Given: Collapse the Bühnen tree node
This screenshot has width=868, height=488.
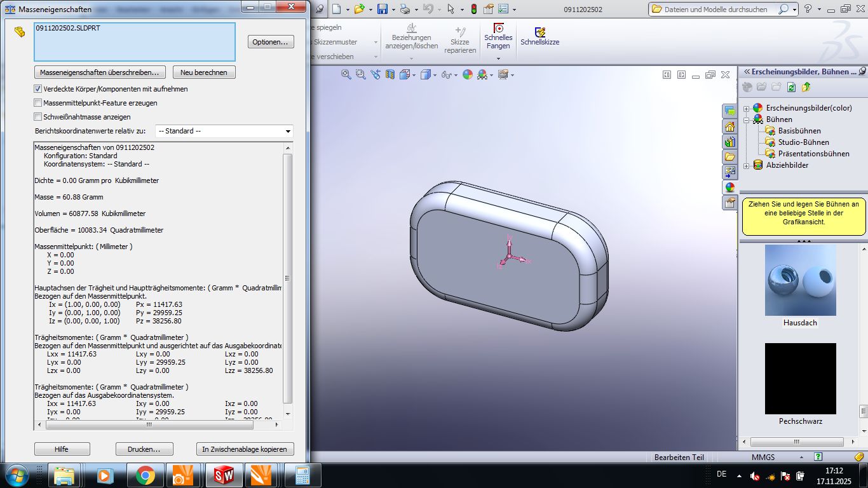Looking at the screenshot, I should tap(746, 119).
